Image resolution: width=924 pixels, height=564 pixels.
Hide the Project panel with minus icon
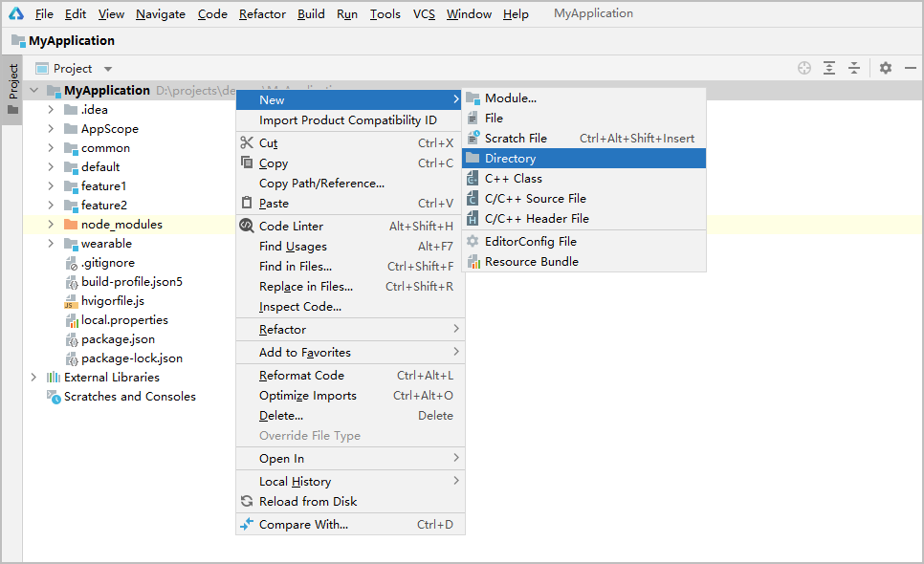coord(911,68)
